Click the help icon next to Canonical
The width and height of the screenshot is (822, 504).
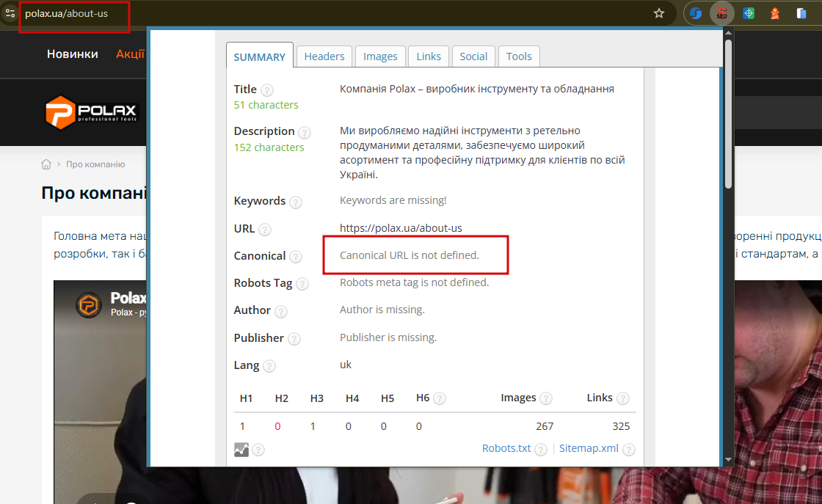tap(296, 257)
